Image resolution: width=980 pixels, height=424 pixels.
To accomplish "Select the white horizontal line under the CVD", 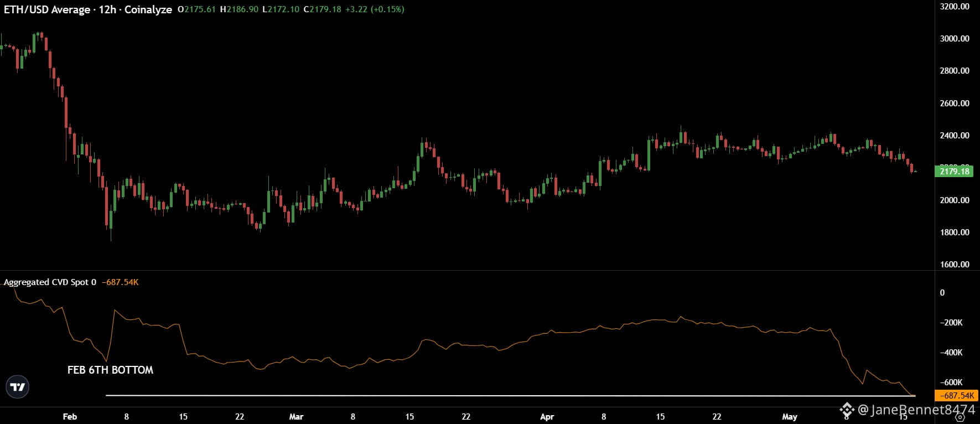I will (x=510, y=395).
